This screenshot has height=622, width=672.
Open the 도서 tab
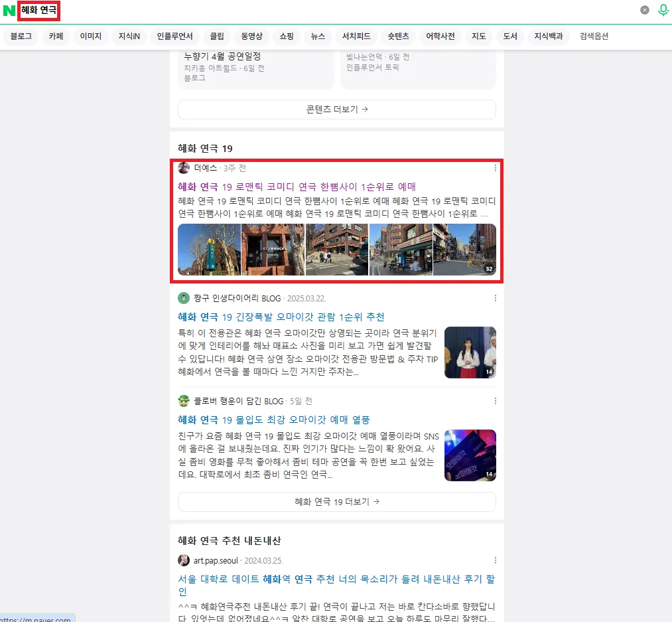[510, 37]
